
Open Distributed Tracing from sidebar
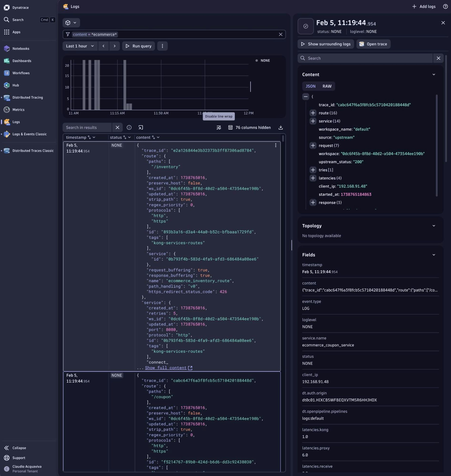coord(27,97)
